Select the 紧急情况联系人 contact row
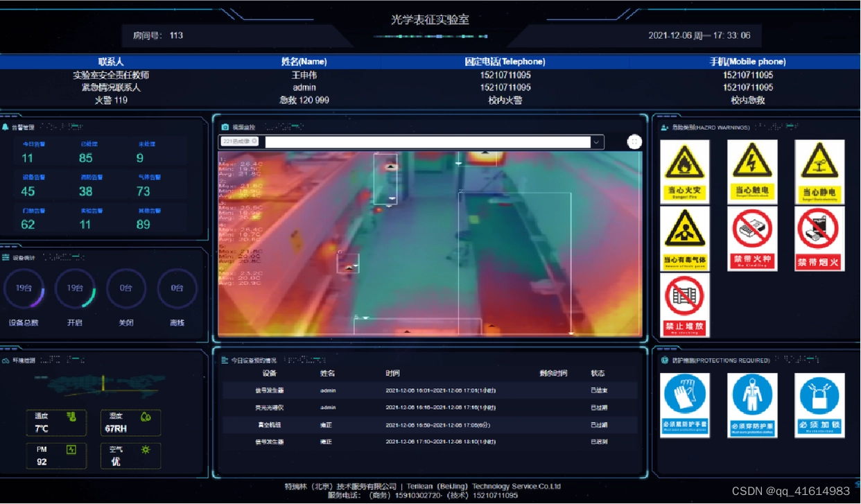861x504 pixels. pyautogui.click(x=430, y=87)
